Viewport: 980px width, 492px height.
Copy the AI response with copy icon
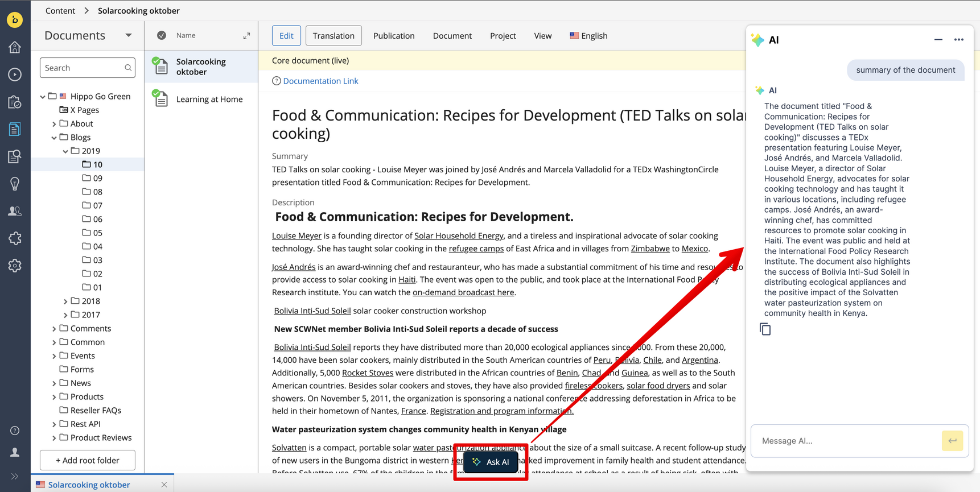(x=765, y=329)
